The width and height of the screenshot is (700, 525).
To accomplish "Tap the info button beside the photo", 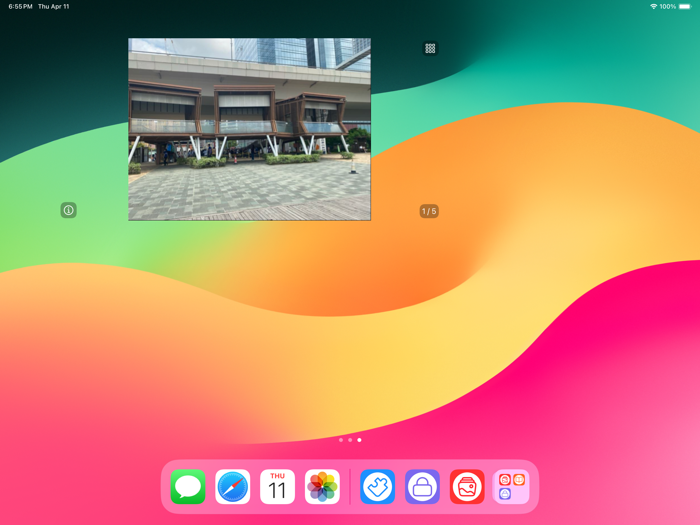I will (x=68, y=210).
